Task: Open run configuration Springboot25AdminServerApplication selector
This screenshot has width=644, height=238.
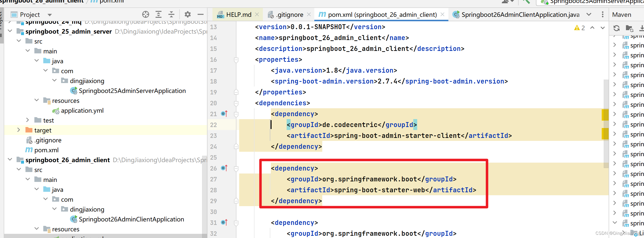Action: [590, 2]
